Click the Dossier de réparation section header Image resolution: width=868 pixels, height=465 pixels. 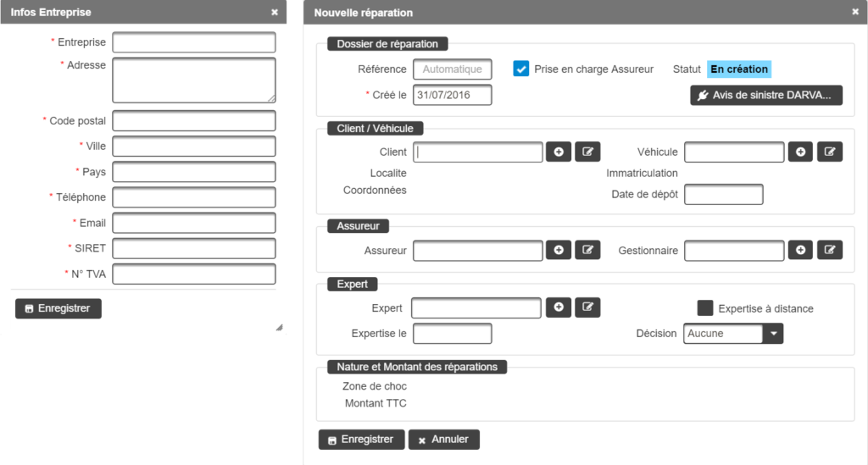387,44
